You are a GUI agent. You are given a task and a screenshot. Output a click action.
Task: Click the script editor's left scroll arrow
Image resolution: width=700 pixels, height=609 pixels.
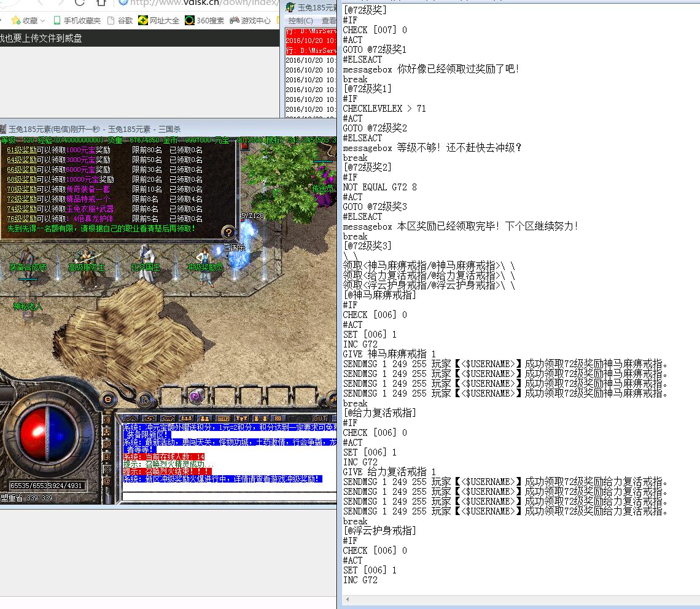(348, 600)
